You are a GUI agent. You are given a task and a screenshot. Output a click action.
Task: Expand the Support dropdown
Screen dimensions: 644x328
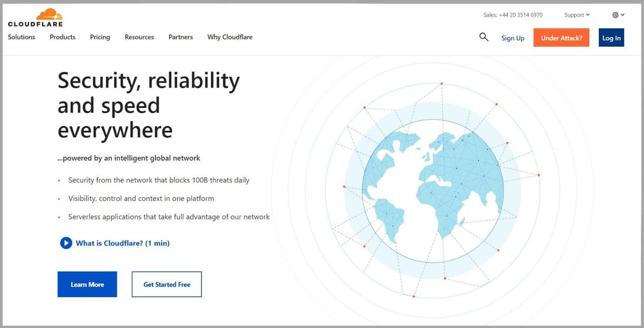click(577, 15)
